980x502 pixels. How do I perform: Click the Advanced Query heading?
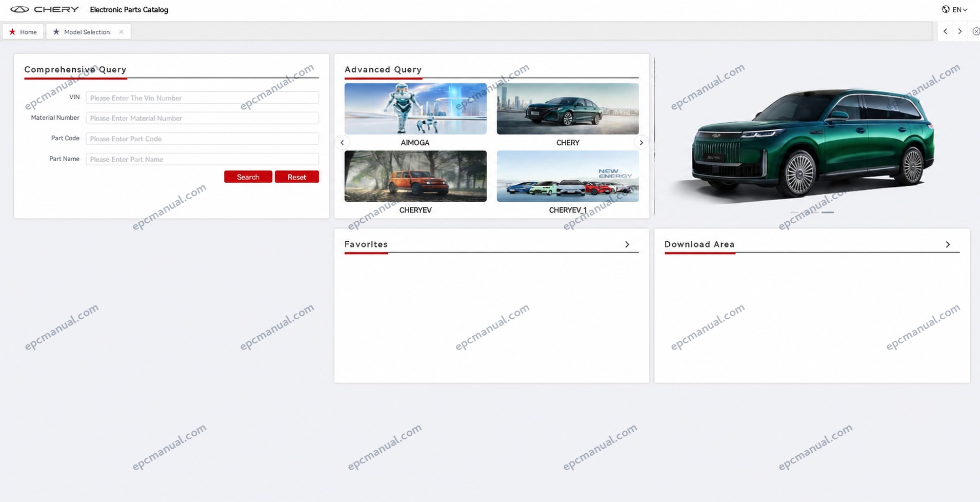383,69
